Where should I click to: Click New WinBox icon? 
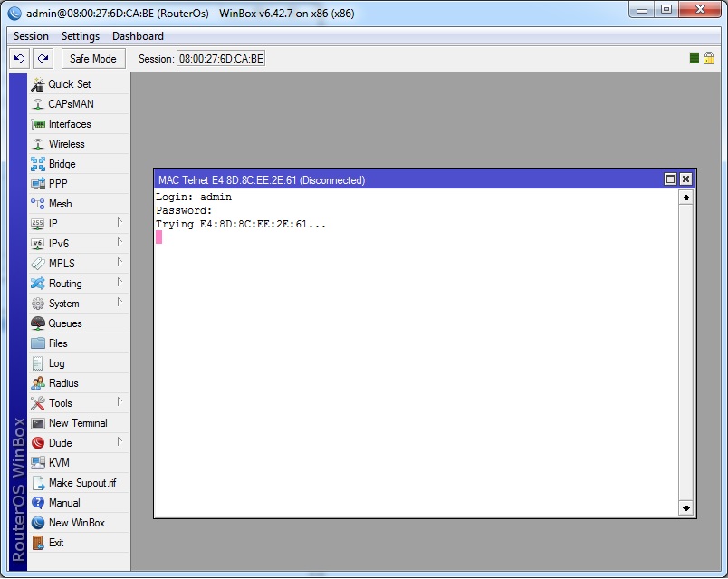pyautogui.click(x=38, y=523)
